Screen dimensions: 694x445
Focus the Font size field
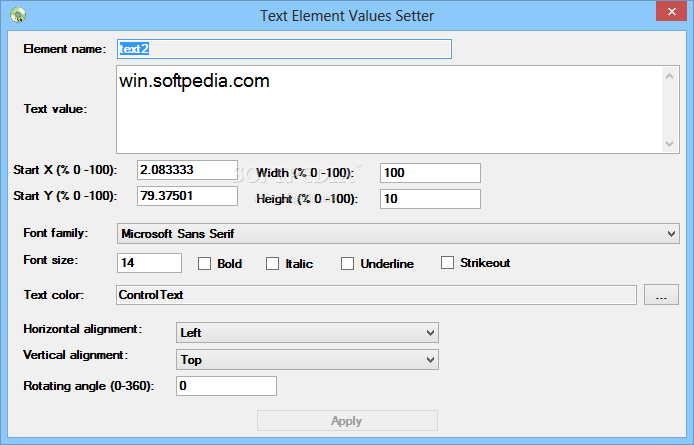coord(149,263)
